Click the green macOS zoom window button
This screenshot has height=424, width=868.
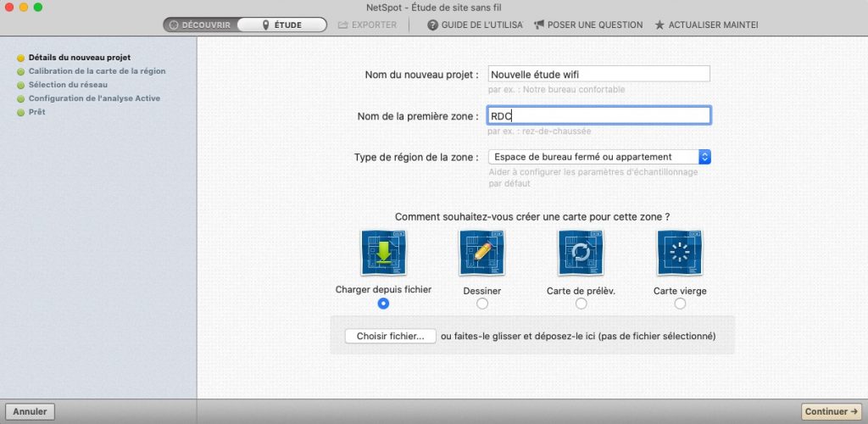(x=37, y=7)
